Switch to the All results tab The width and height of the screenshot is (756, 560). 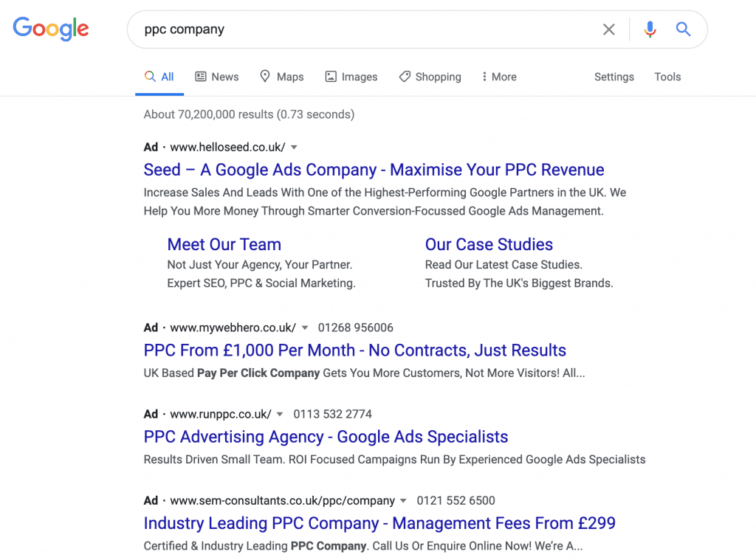(x=159, y=76)
